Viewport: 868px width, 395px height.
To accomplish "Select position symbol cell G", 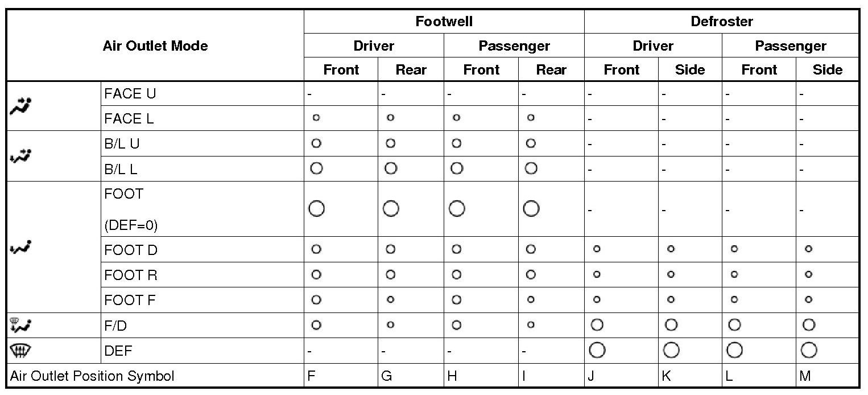I will click(387, 376).
